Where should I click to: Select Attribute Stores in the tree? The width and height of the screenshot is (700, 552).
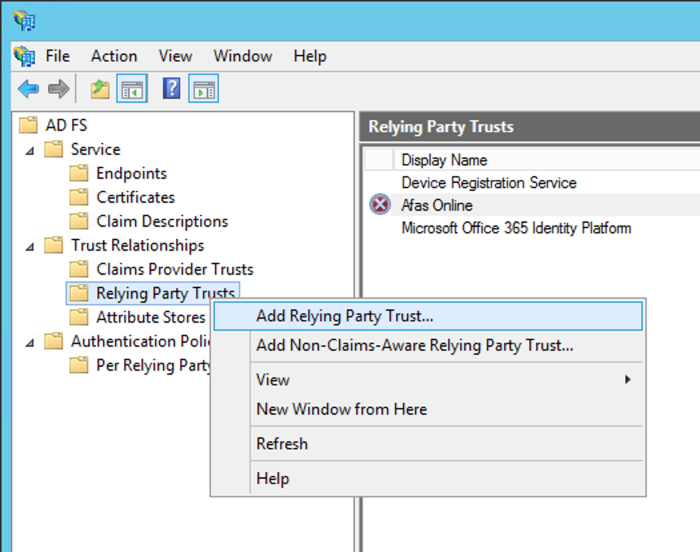(x=150, y=317)
